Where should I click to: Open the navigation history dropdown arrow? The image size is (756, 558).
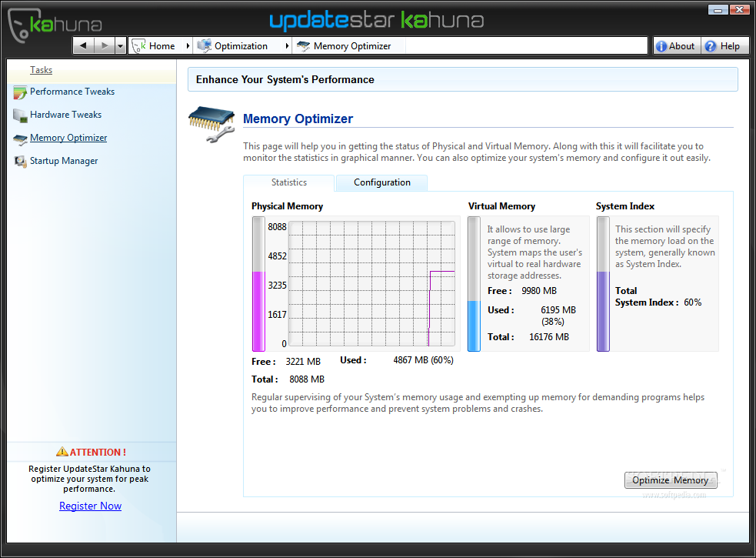click(x=121, y=46)
